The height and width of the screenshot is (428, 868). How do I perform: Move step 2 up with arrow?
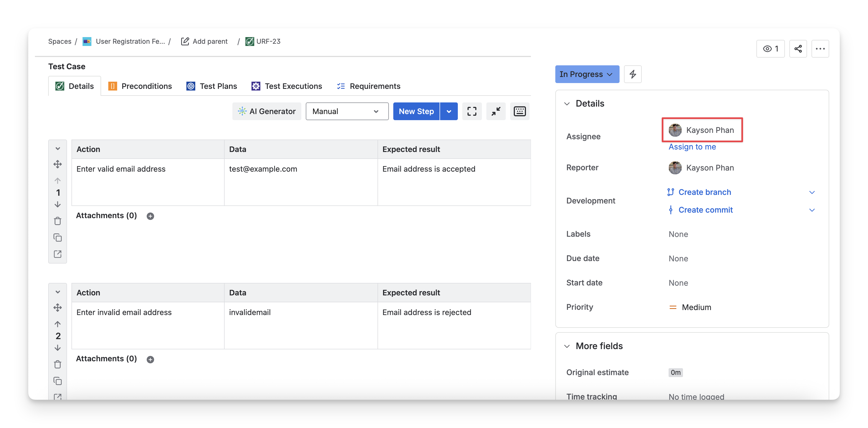click(x=58, y=324)
